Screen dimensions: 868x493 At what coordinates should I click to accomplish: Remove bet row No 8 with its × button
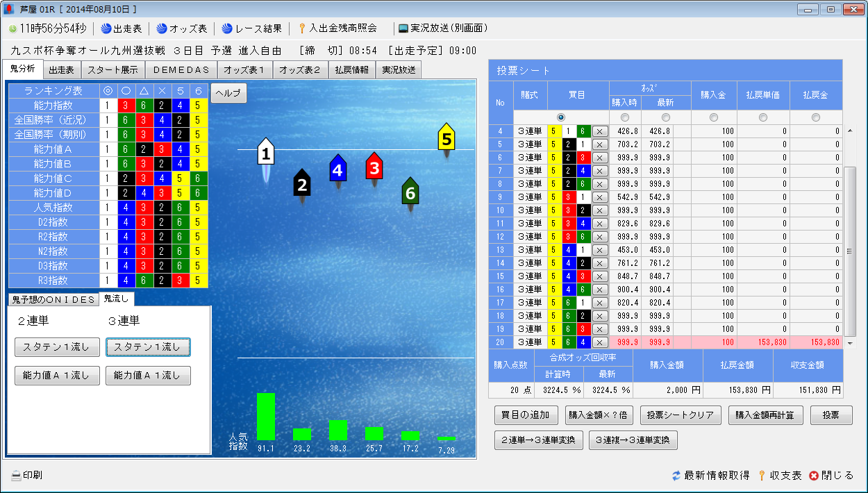[x=600, y=183]
